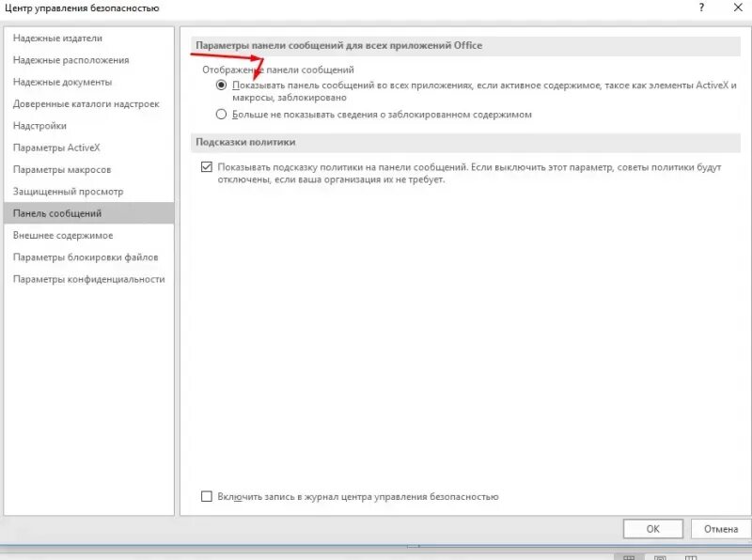Open Параметры конфиденциальности section
The image size is (752, 560).
tap(88, 279)
